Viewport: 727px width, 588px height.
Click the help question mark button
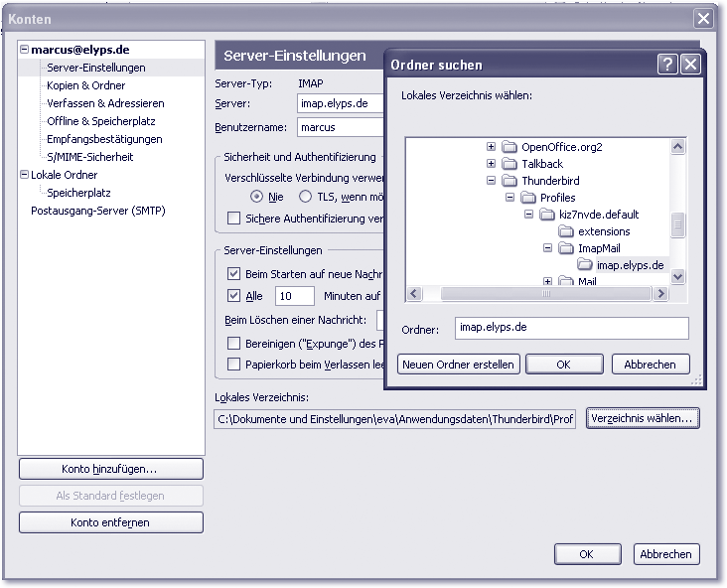pos(668,65)
